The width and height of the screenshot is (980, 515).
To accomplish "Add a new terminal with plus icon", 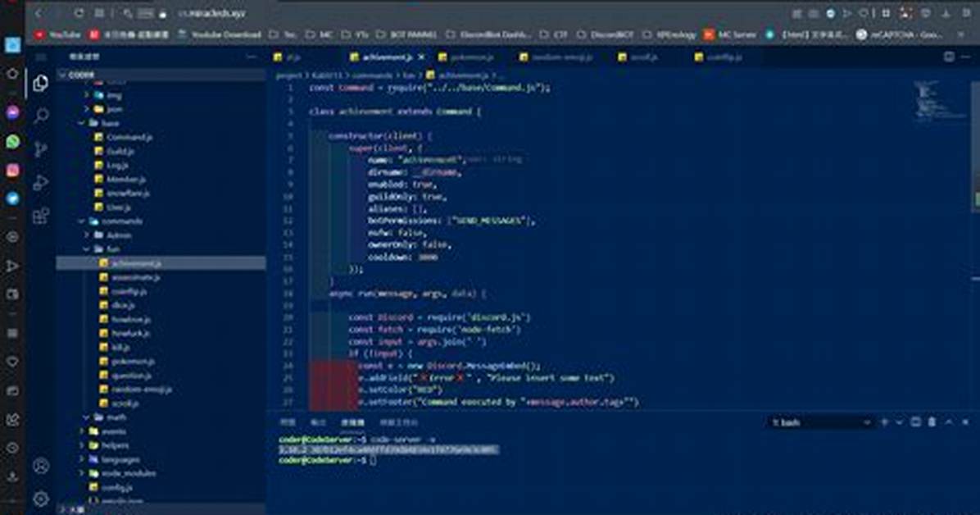I will (884, 422).
